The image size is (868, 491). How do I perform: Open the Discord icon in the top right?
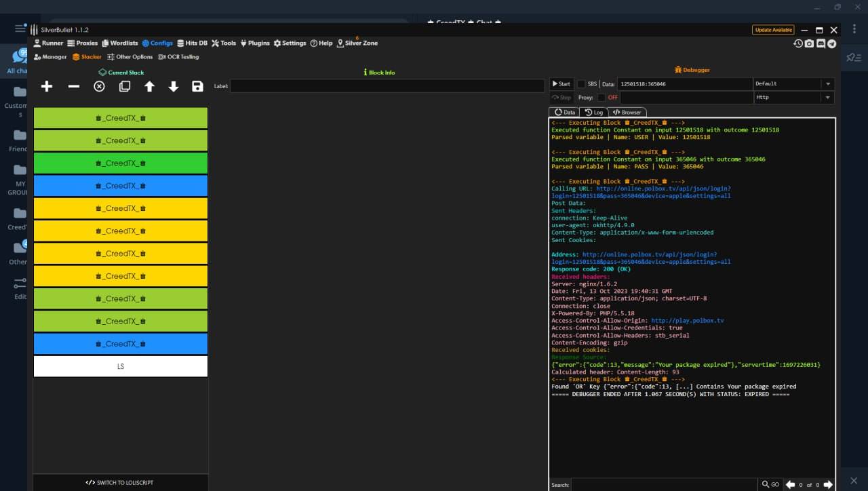click(x=821, y=43)
